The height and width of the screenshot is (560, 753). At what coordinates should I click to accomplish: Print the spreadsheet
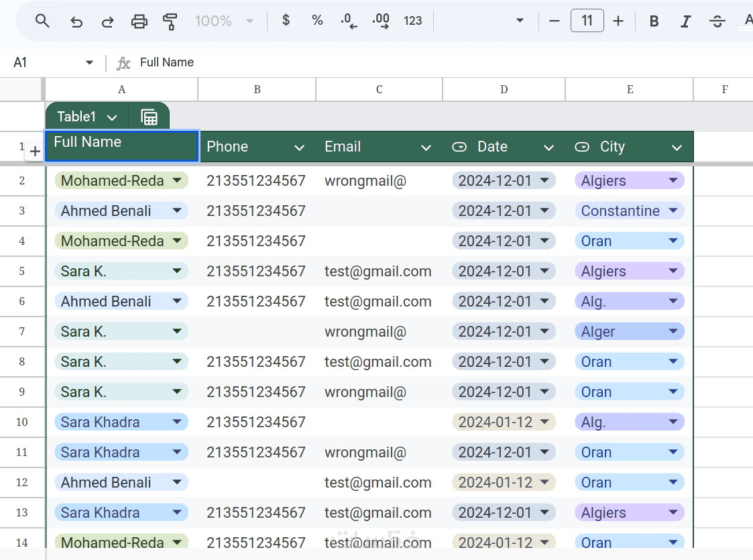click(x=139, y=21)
